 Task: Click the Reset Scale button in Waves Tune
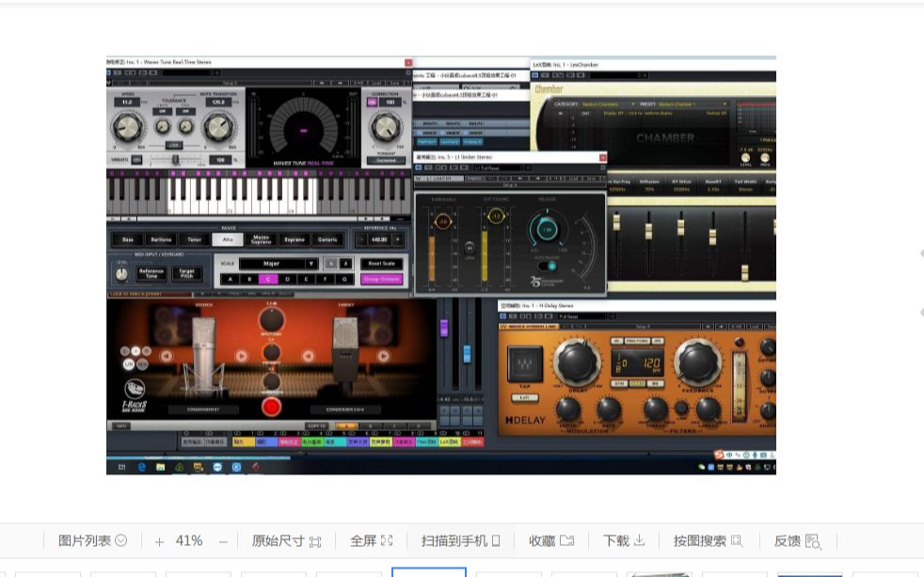coord(382,263)
